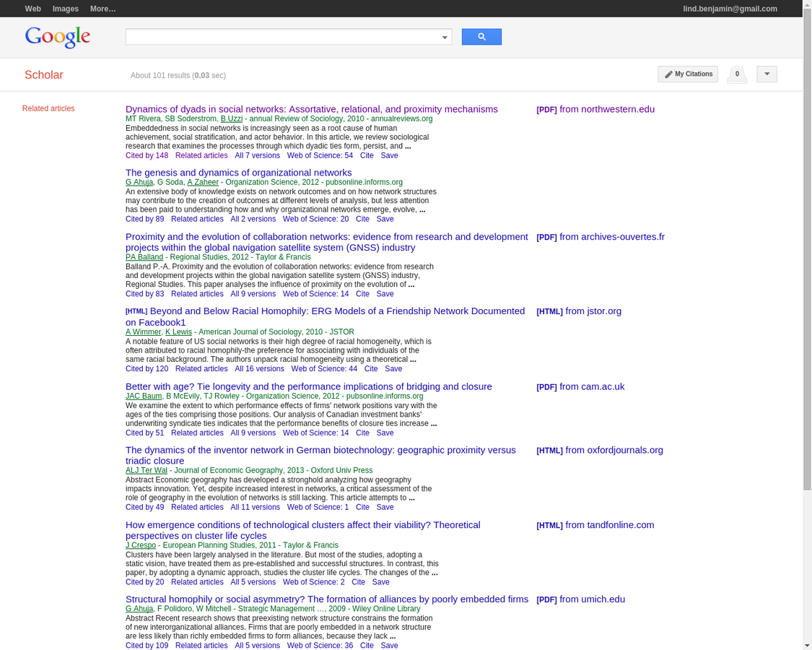Open 'Cited by 120' link

147,368
